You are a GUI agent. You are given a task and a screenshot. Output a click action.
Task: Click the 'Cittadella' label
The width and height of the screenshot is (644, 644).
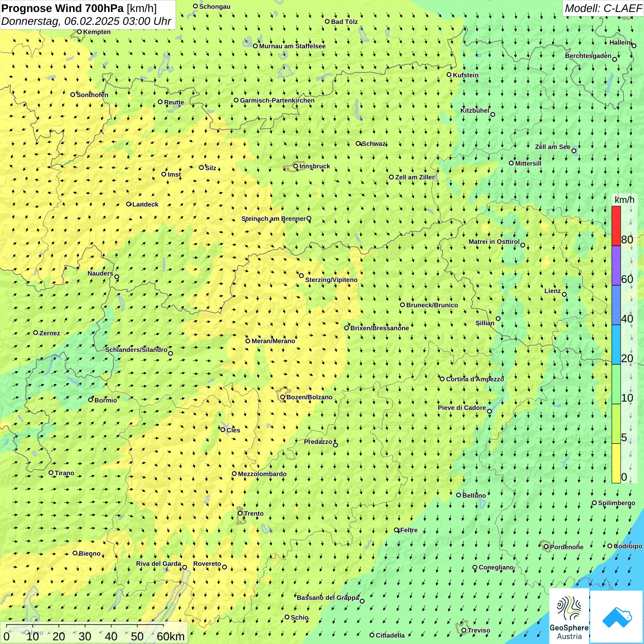pos(390,635)
